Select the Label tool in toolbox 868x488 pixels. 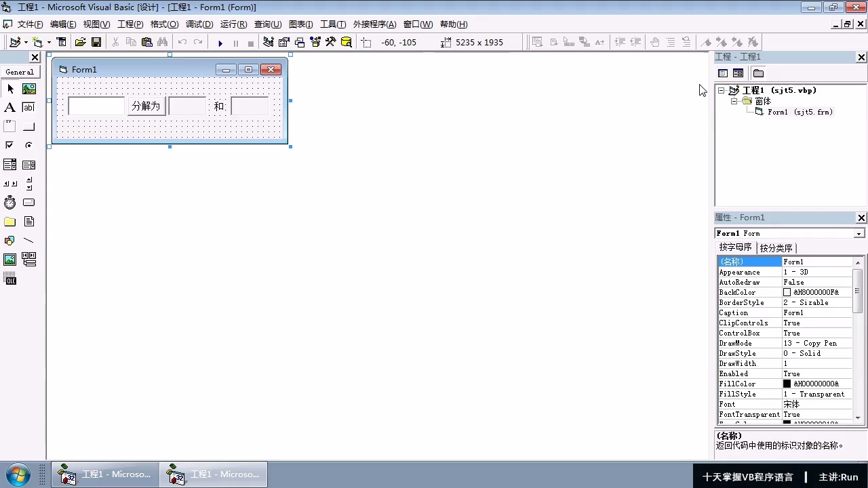9,107
